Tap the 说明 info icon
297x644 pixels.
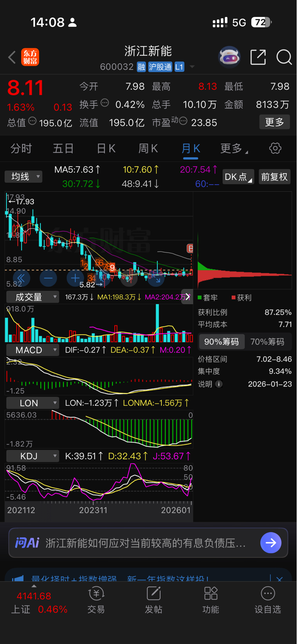pos(219,384)
